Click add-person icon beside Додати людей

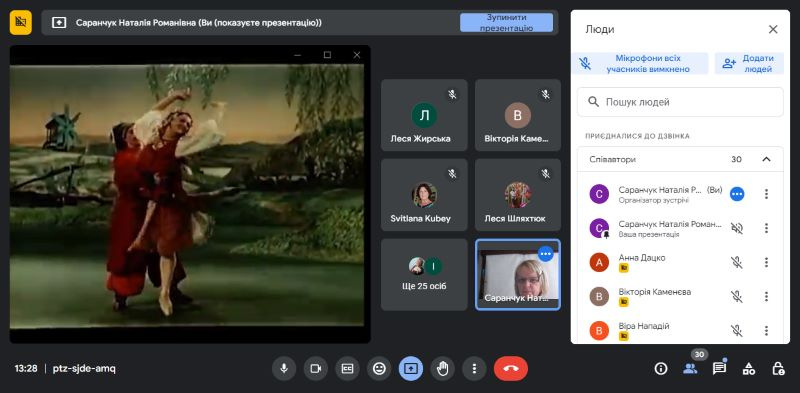pyautogui.click(x=729, y=64)
